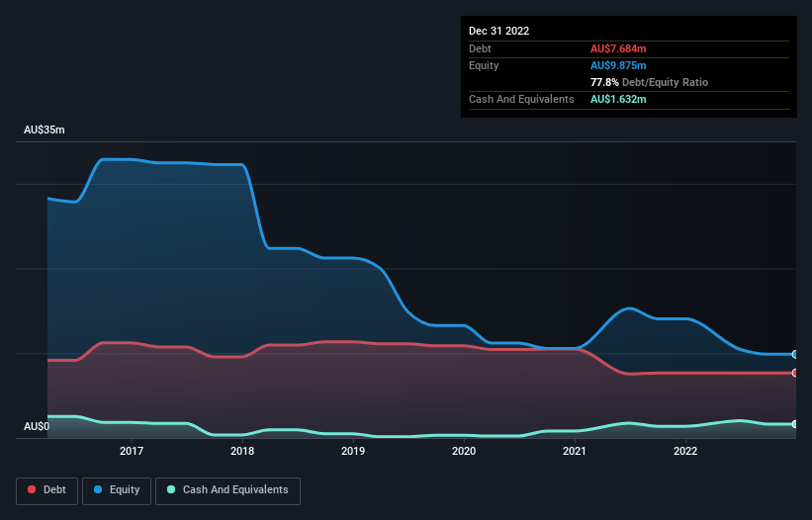Click the Dec 31 2022 tooltip date
The height and width of the screenshot is (520, 812).
point(498,31)
